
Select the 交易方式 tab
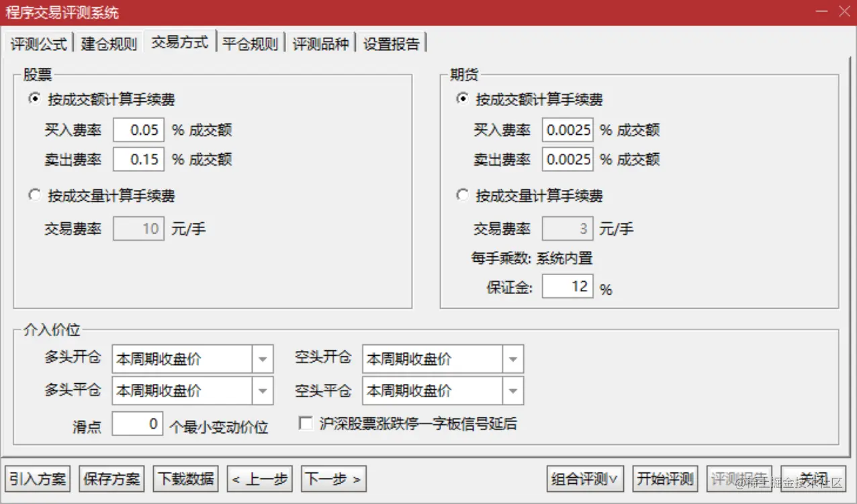click(x=180, y=42)
